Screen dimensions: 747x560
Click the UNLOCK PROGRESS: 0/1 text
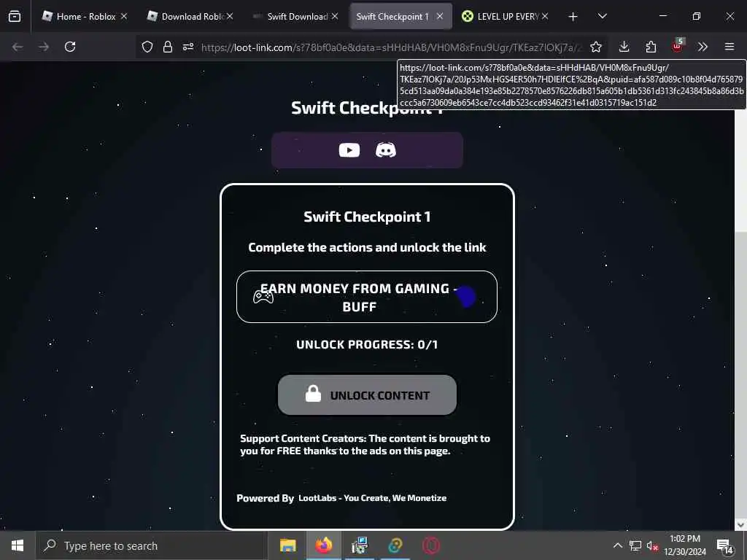367,345
